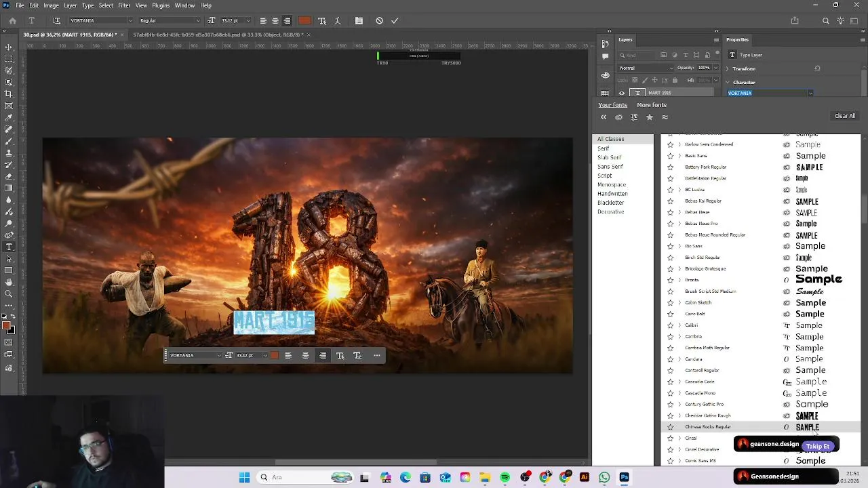The width and height of the screenshot is (868, 488).
Task: Click the foreground color swatch in toolbar
Action: pos(6,327)
